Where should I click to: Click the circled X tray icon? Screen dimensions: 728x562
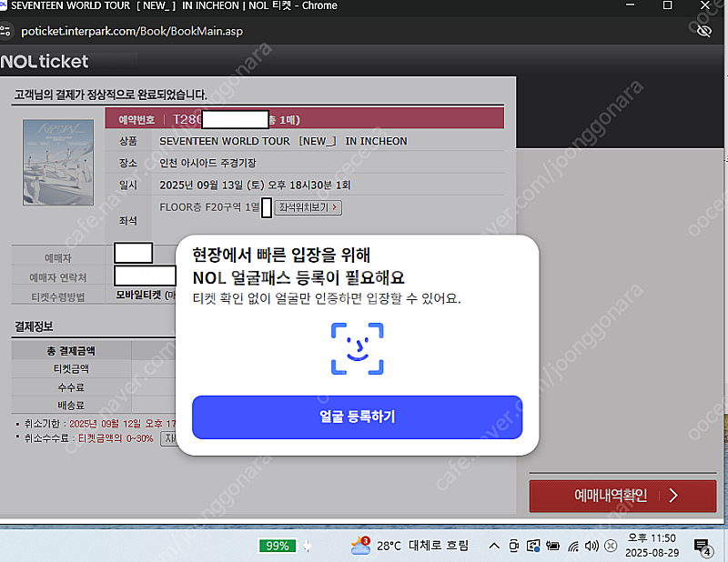(611, 546)
